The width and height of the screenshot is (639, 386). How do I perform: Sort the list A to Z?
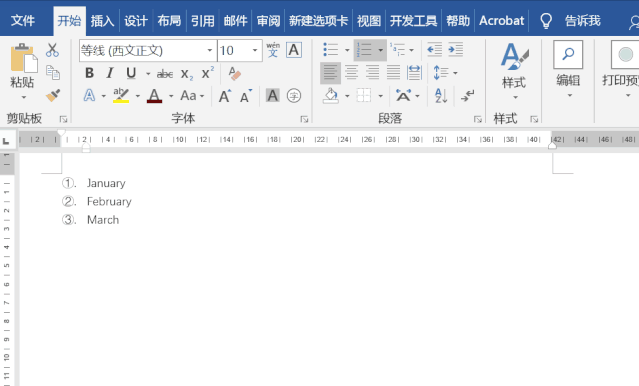(x=441, y=96)
